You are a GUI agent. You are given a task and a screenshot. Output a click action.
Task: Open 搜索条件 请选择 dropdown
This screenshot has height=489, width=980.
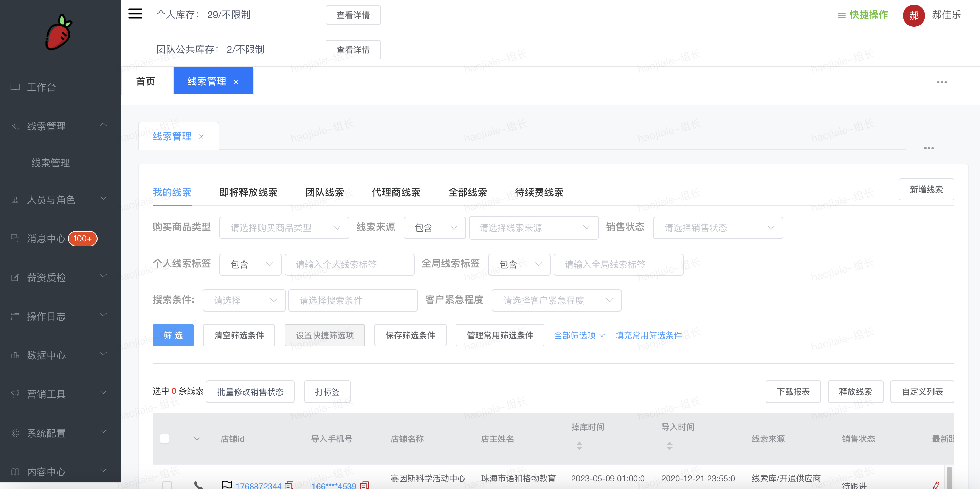(244, 300)
